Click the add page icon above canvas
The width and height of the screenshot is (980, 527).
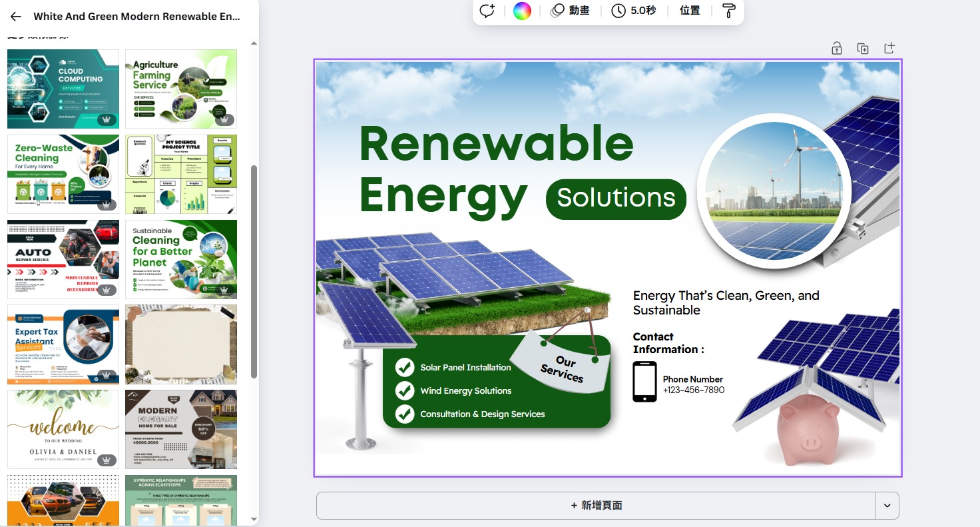pyautogui.click(x=889, y=48)
